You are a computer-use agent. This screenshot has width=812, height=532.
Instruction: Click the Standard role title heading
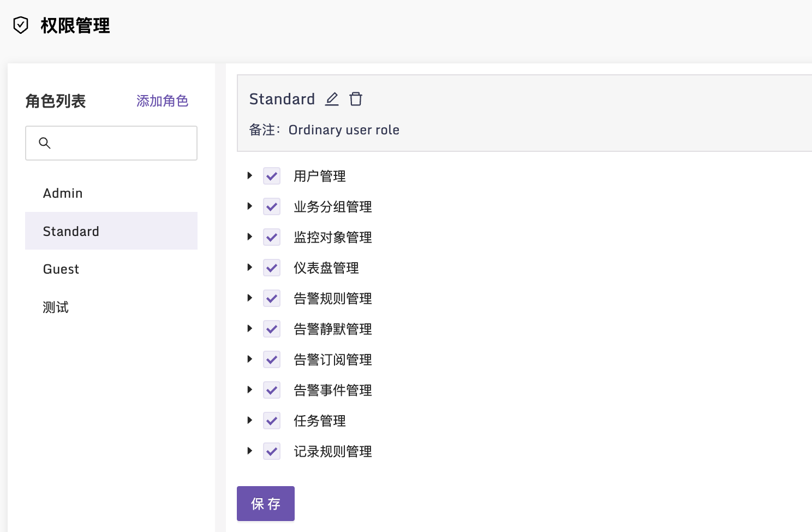282,99
